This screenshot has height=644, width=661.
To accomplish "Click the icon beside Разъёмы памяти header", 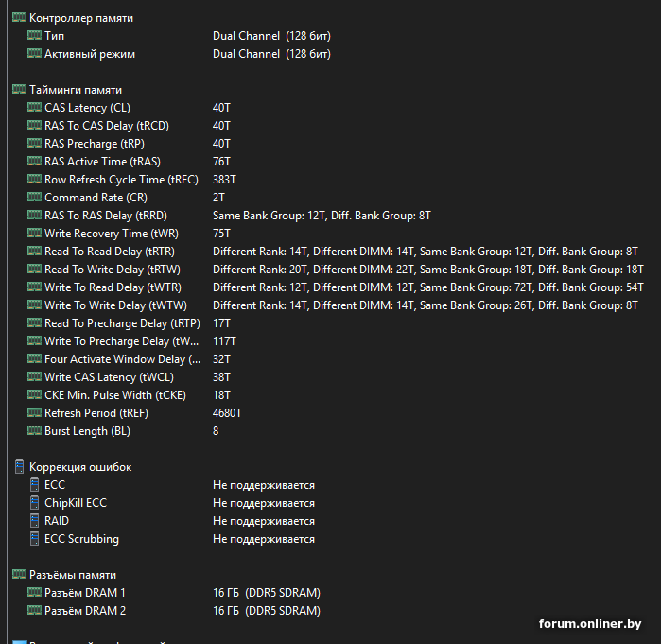I will coord(20,574).
